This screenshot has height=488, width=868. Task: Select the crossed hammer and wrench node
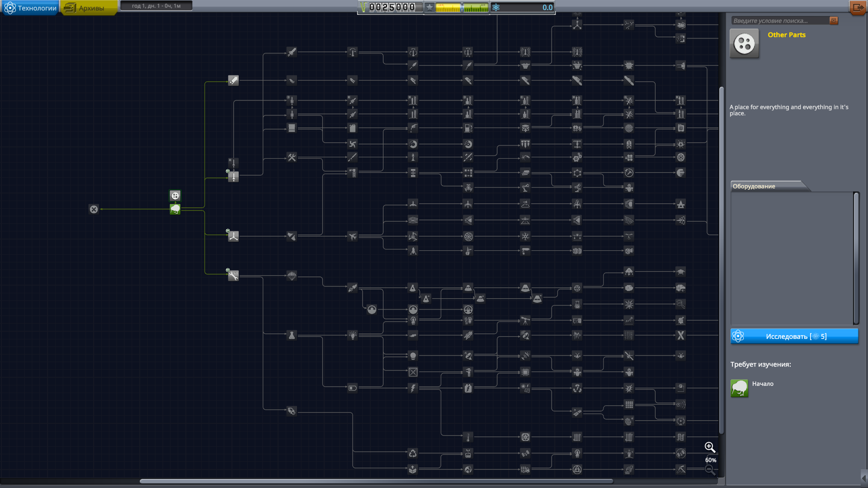[292, 158]
